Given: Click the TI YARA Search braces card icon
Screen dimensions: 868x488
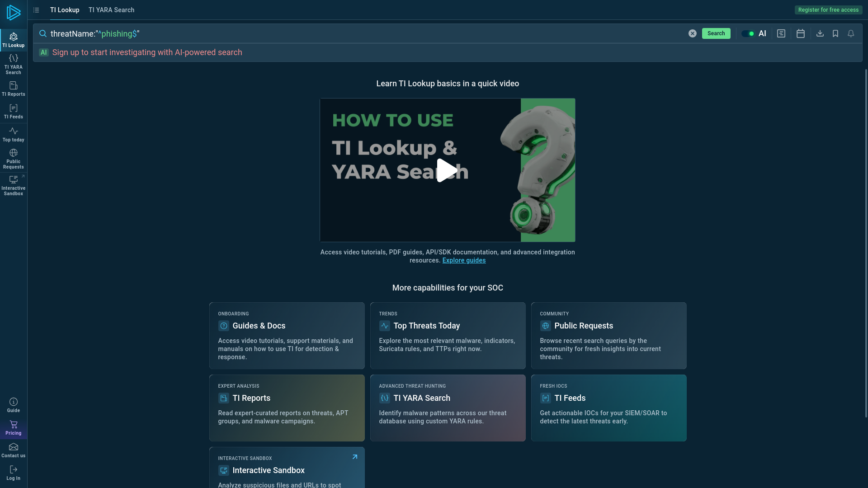Looking at the screenshot, I should point(384,398).
